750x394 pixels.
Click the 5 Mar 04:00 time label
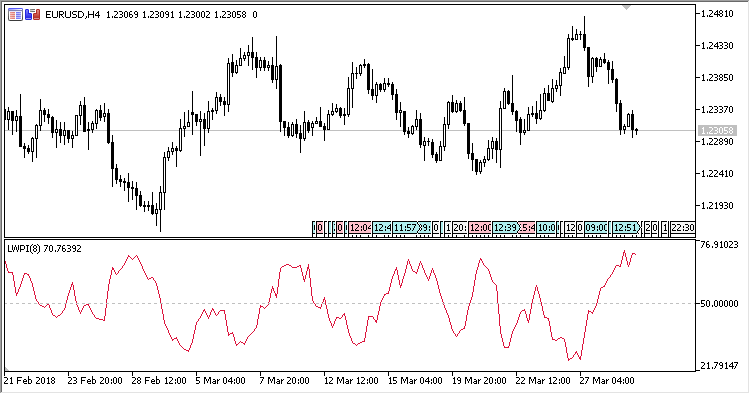click(221, 381)
